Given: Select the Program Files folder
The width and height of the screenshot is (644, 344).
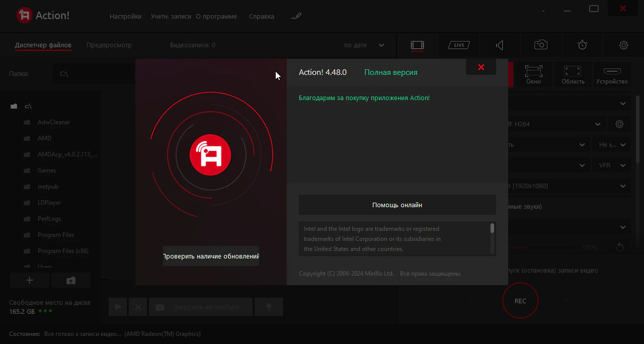Looking at the screenshot, I should coord(55,235).
